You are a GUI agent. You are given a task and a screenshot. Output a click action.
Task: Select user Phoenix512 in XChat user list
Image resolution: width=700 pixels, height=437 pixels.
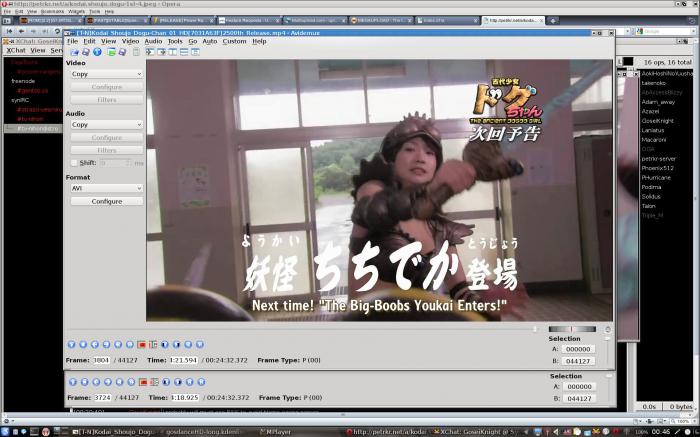[657, 168]
